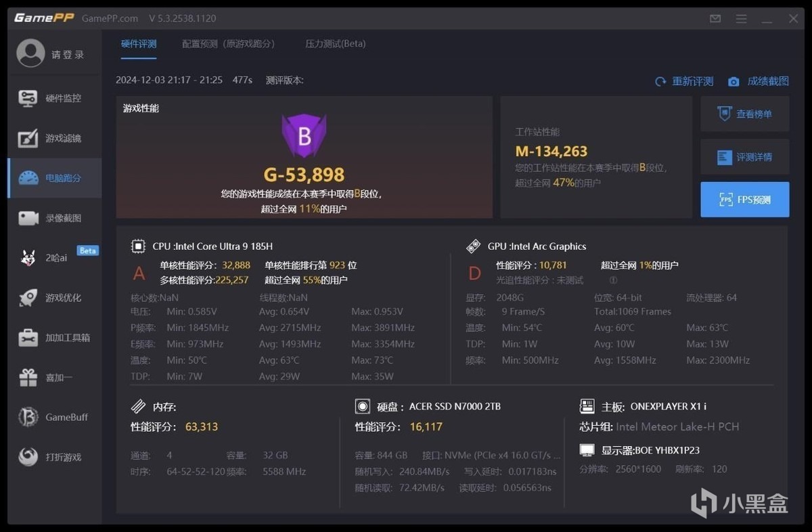Screen dimensions: 812x532
Task: Click 请登录 login text
Action: point(68,54)
